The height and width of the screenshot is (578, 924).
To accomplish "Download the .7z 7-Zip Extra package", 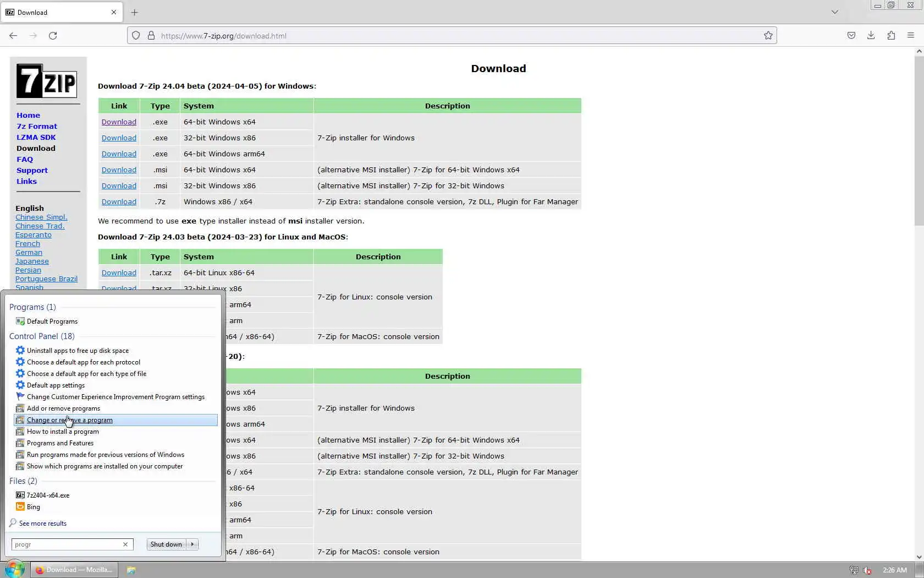I will pyautogui.click(x=119, y=202).
